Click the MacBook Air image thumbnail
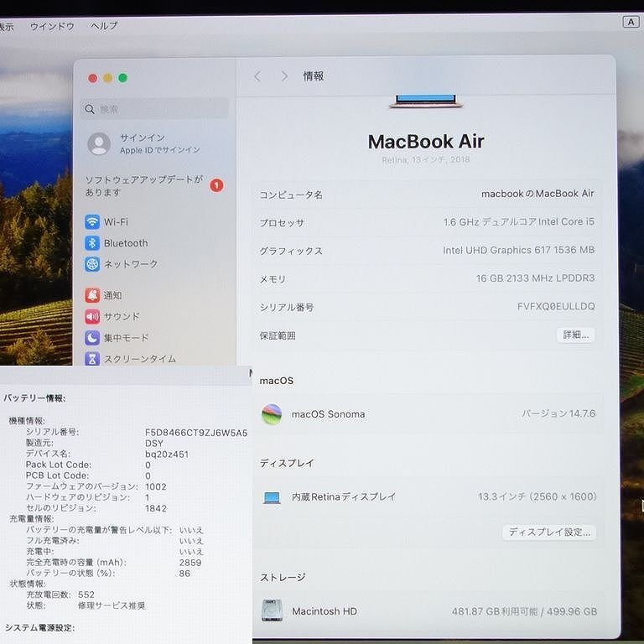The height and width of the screenshot is (644, 644). [425, 101]
